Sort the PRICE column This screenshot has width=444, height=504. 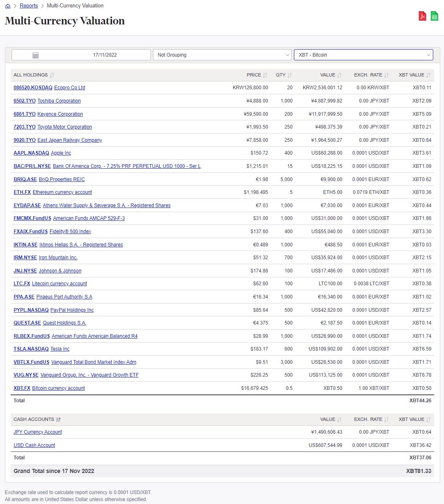tap(265, 75)
